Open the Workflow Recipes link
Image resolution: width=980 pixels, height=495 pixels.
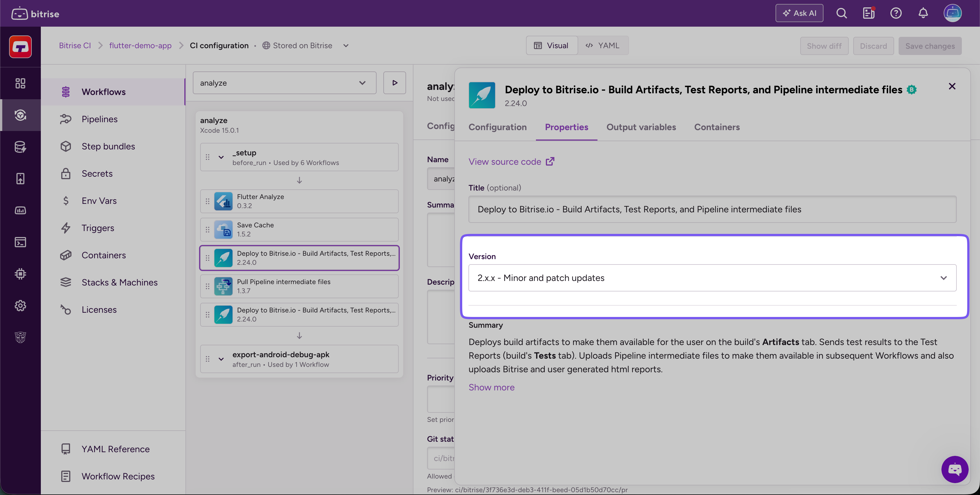click(x=113, y=476)
